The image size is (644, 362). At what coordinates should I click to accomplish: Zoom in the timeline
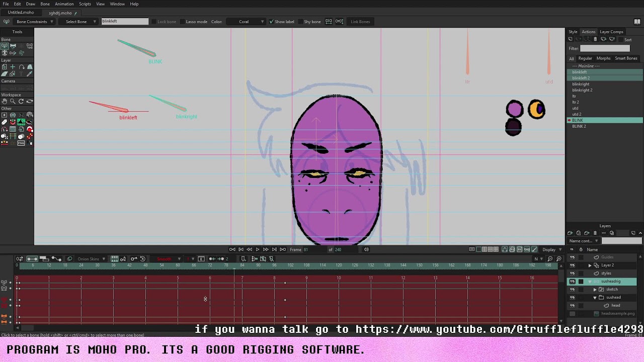click(559, 258)
